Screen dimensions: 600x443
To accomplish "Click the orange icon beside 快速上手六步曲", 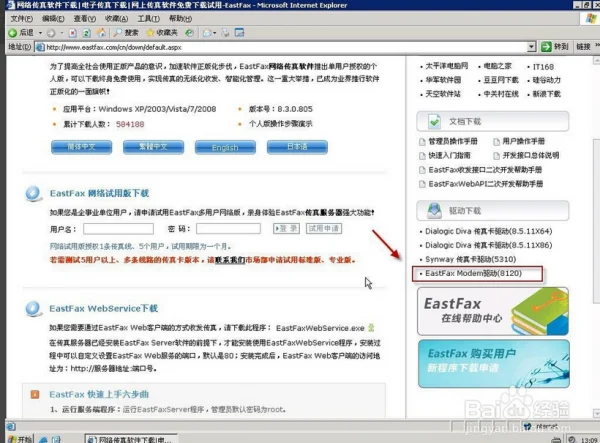I will tap(35, 394).
